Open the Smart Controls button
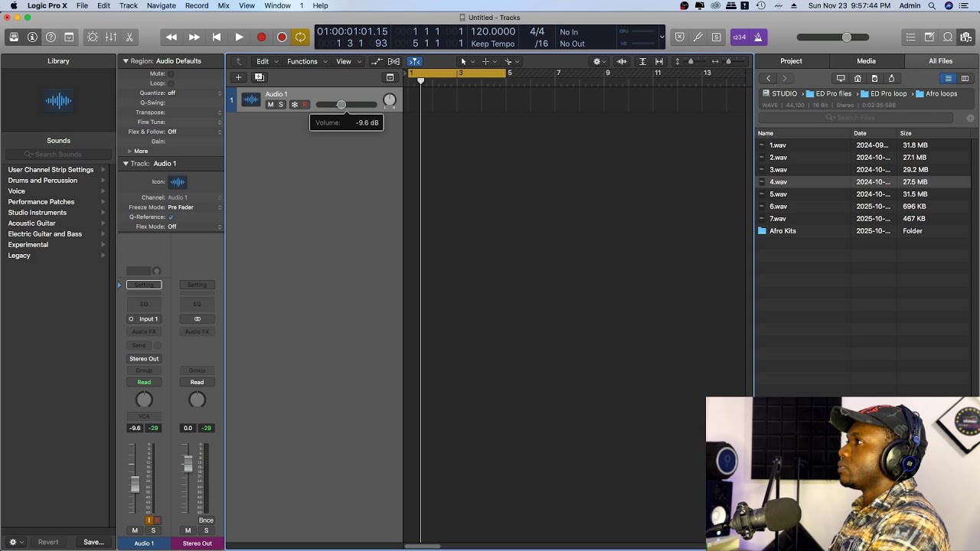Screen dimensions: 980x551 tap(93, 37)
